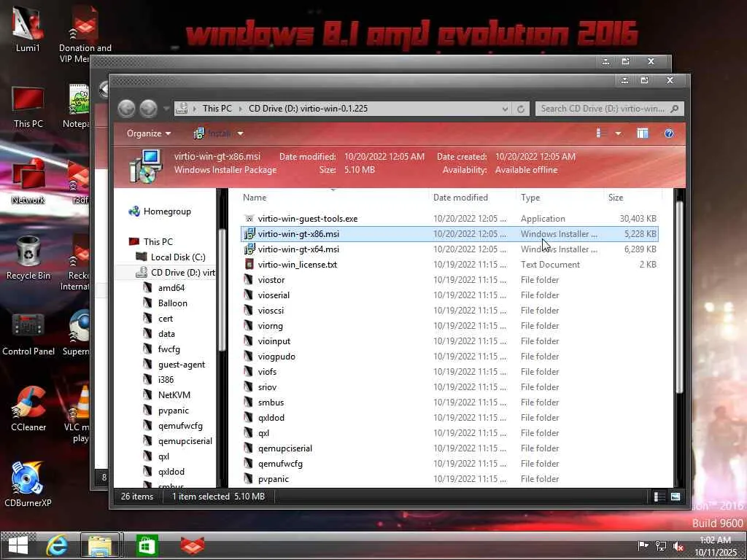
Task: Select virtio-win_license.txt document icon
Action: coord(249,264)
